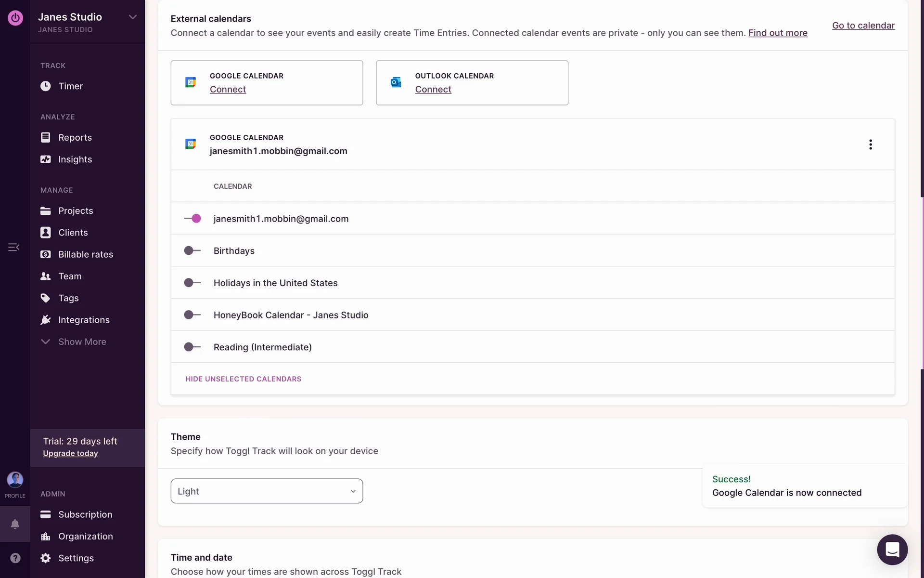Screen dimensions: 924x578
Task: Open the chat support bubble
Action: tap(892, 550)
